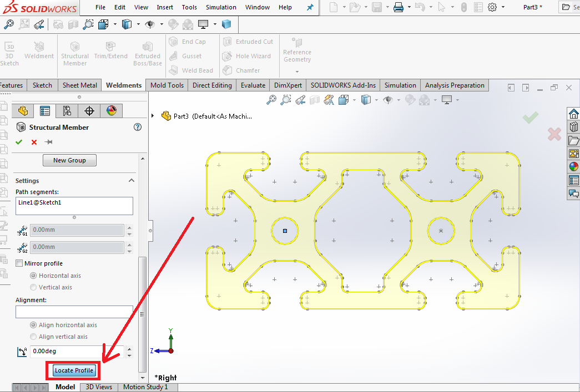This screenshot has width=580, height=392.
Task: Open the 3D Views tab
Action: [x=99, y=387]
